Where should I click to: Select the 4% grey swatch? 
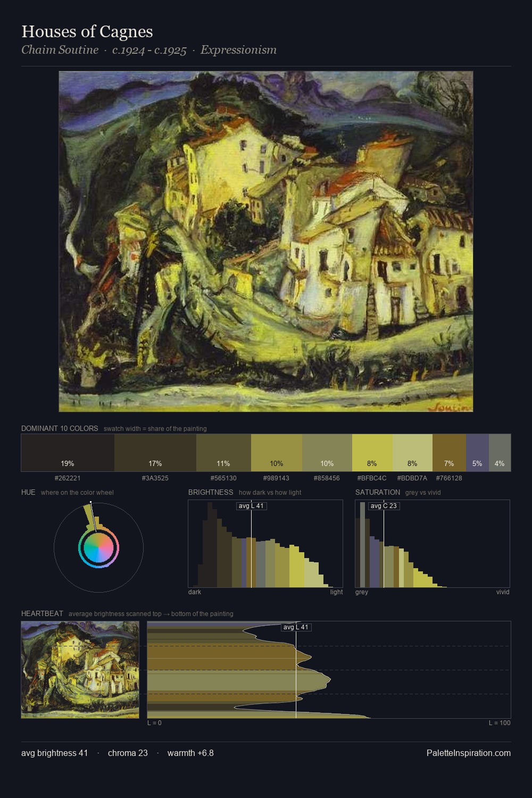tap(500, 453)
